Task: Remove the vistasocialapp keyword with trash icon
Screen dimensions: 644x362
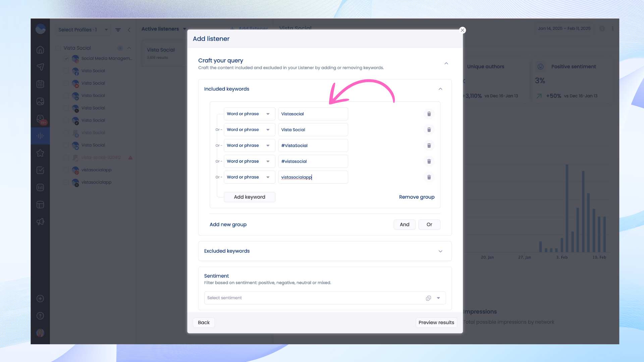Action: coord(429,177)
